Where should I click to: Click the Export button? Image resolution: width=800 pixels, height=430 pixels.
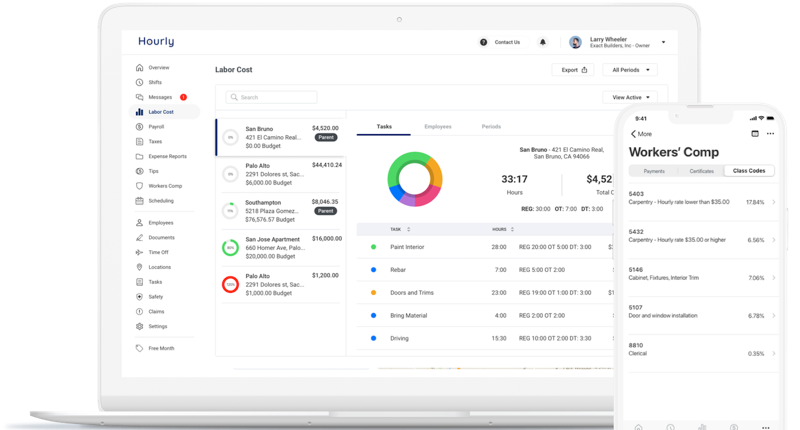click(573, 70)
